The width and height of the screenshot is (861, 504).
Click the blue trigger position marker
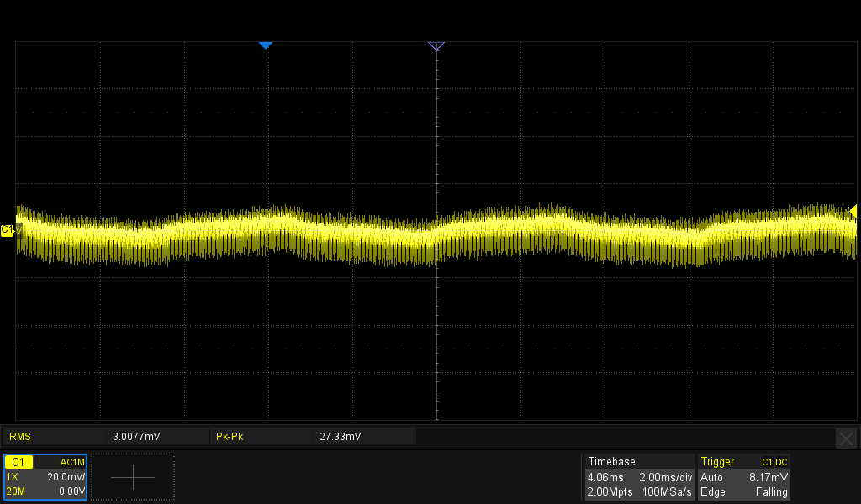[266, 45]
